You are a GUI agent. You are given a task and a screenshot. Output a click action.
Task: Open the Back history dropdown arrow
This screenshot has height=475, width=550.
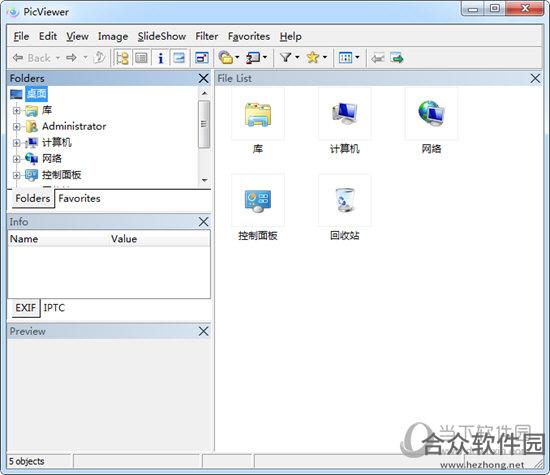pyautogui.click(x=58, y=58)
